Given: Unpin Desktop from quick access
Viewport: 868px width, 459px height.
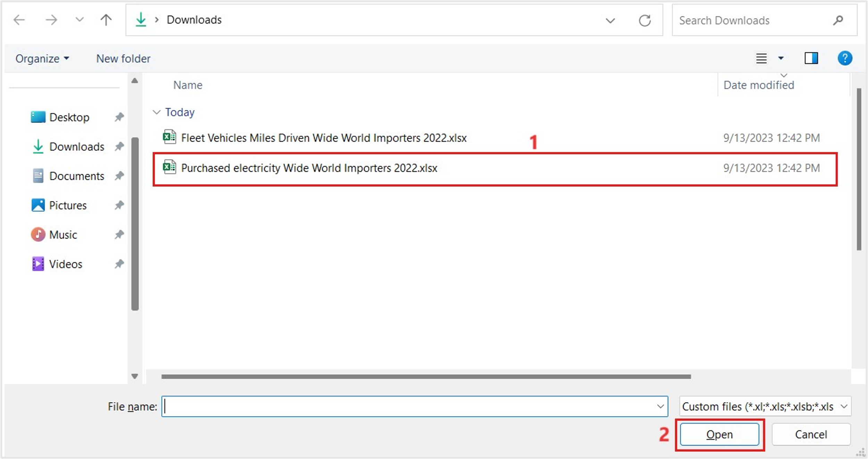Looking at the screenshot, I should (x=119, y=117).
